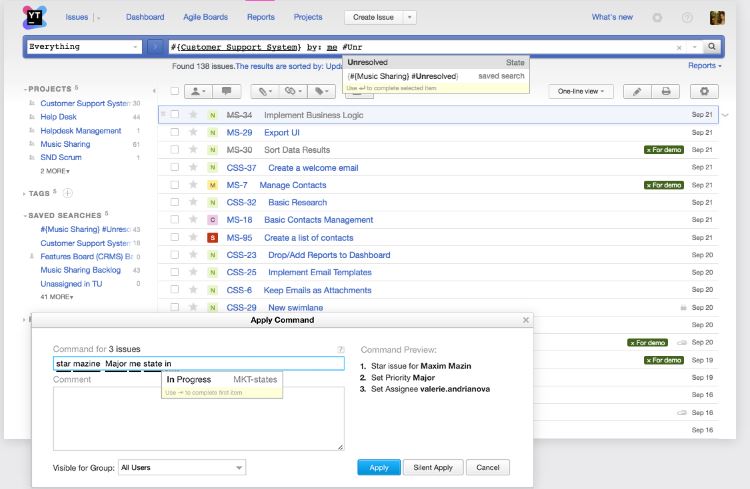Viewport: 750px width, 489px height.
Task: Click the blue Apply button
Action: pos(379,467)
